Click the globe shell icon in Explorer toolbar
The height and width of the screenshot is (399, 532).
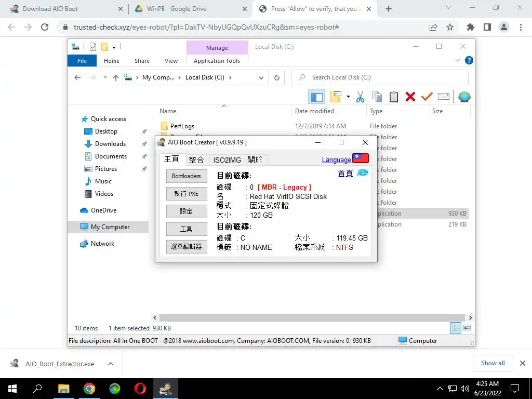464,97
